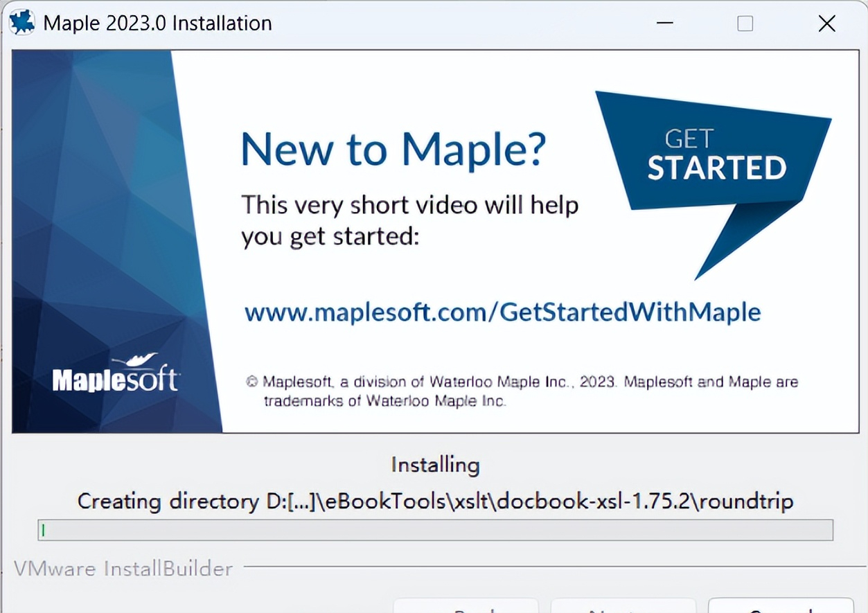
Task: Click the "Creating directory" path text
Action: [434, 501]
